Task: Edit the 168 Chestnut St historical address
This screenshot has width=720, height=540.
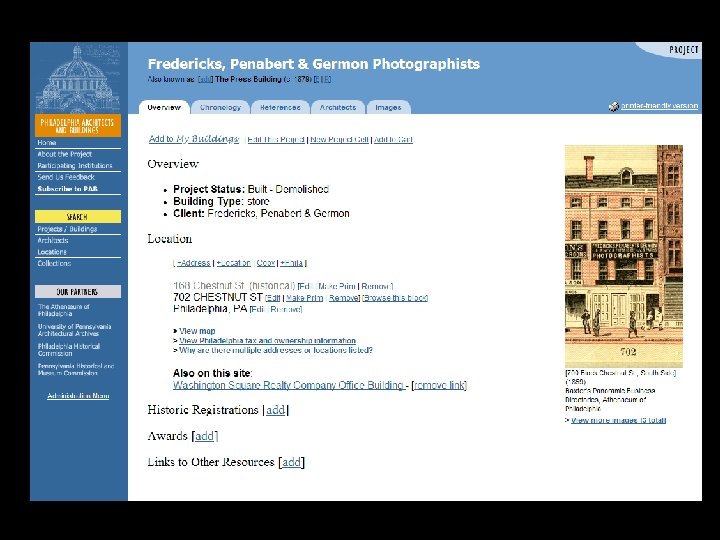Action: click(306, 287)
